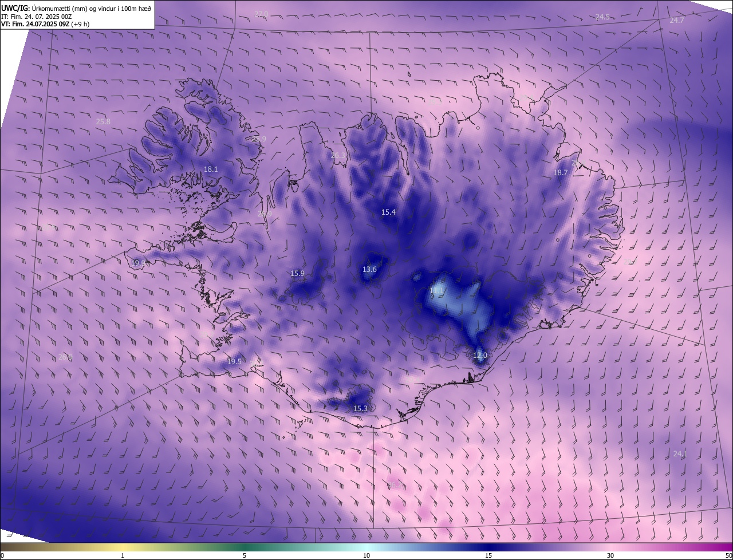Click the 1 tick on the color scale
This screenshot has height=560, width=733.
123,555
